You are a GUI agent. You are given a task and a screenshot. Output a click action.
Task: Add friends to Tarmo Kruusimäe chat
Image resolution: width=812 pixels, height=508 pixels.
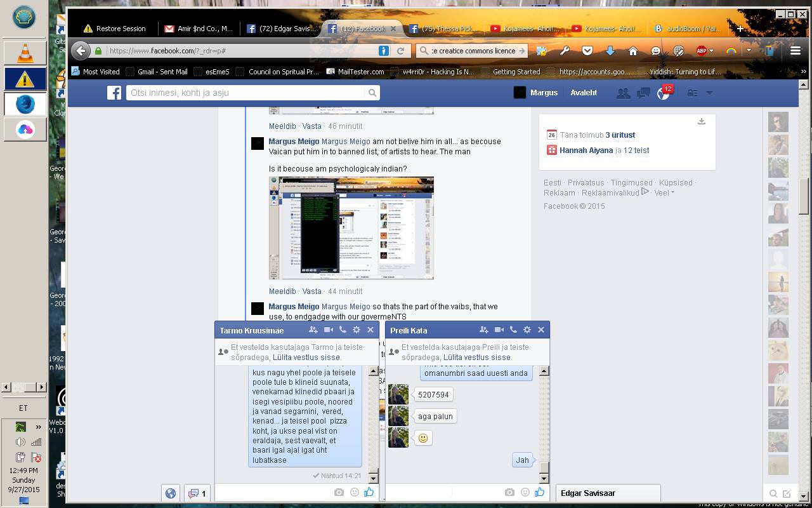[313, 330]
